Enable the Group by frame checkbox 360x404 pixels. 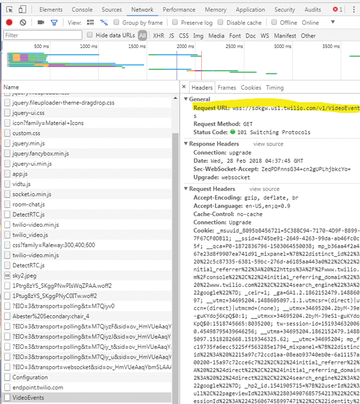tap(116, 22)
